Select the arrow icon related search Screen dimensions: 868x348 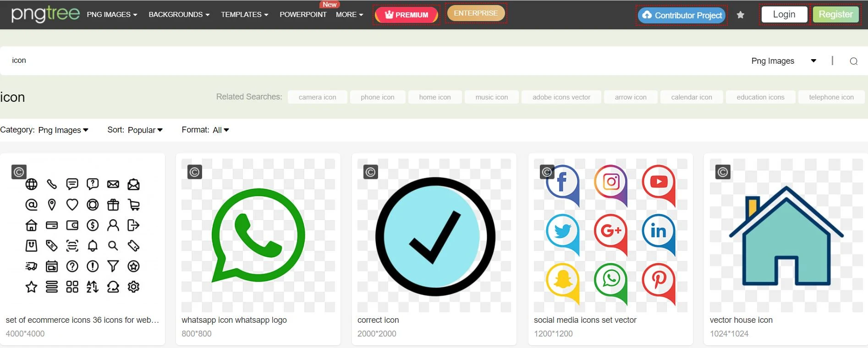631,97
